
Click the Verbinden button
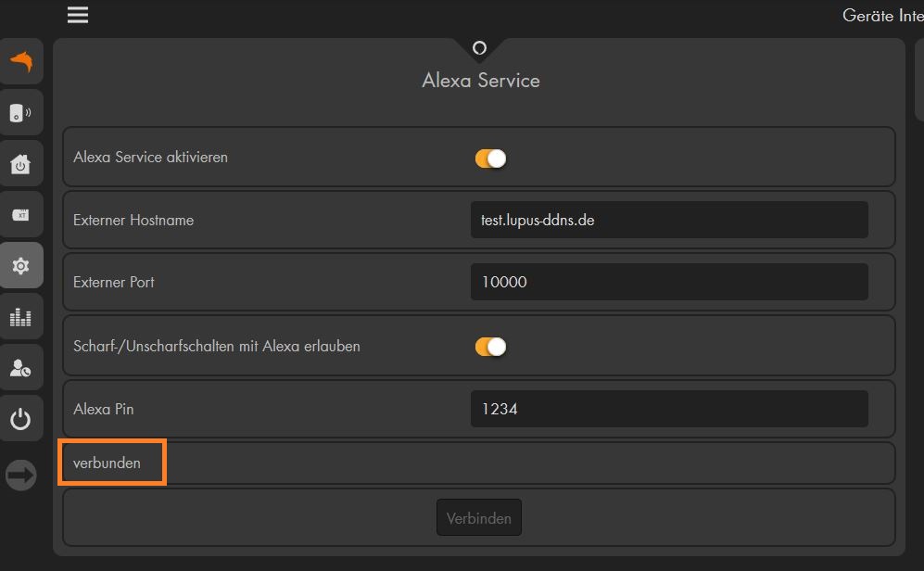click(x=478, y=517)
